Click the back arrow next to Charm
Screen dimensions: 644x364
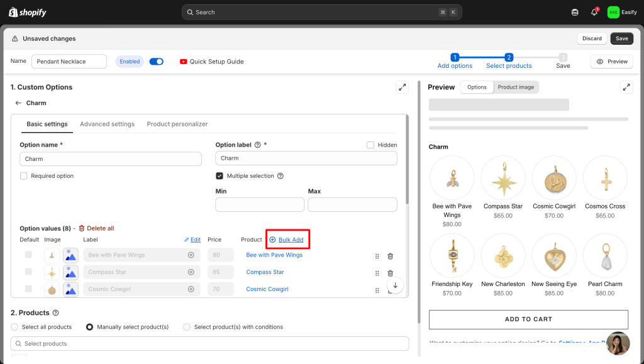click(x=18, y=103)
